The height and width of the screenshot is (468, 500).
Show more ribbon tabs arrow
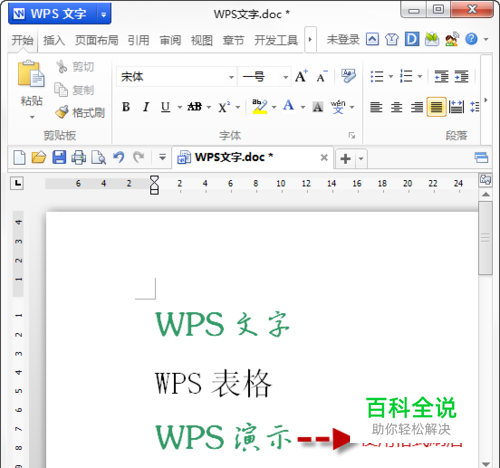pos(310,40)
